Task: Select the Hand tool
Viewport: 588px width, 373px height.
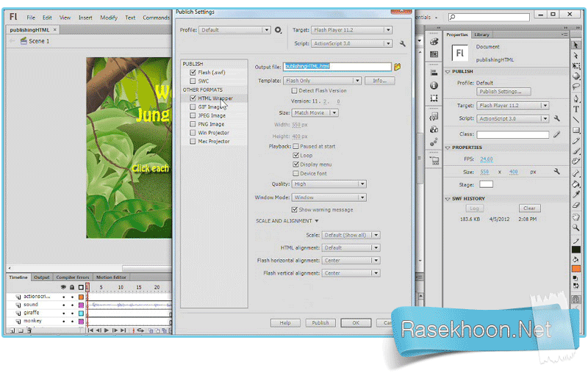Action: (x=576, y=217)
